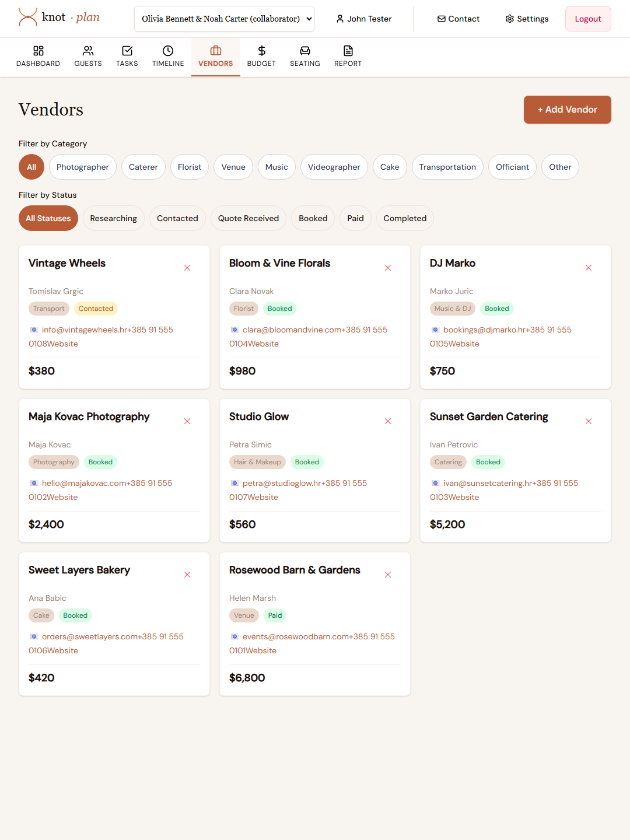Image resolution: width=630 pixels, height=840 pixels.
Task: Click the $2,400 price on Maja Kovac card
Action: coord(46,524)
